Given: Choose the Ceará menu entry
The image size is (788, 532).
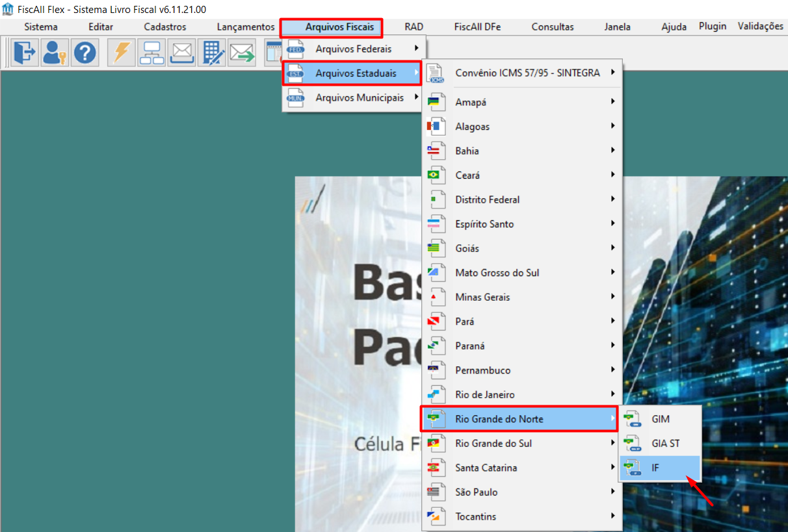Looking at the screenshot, I should click(522, 175).
